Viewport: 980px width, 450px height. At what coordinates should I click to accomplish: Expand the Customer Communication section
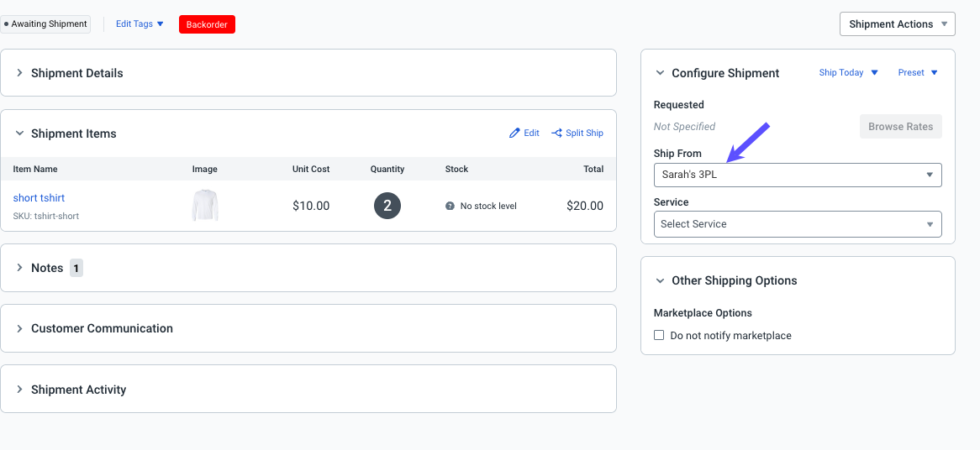pos(20,328)
